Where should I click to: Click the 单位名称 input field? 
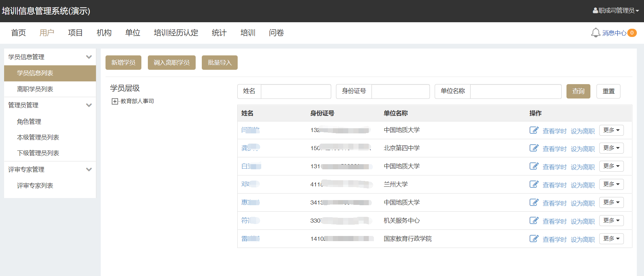pos(516,91)
